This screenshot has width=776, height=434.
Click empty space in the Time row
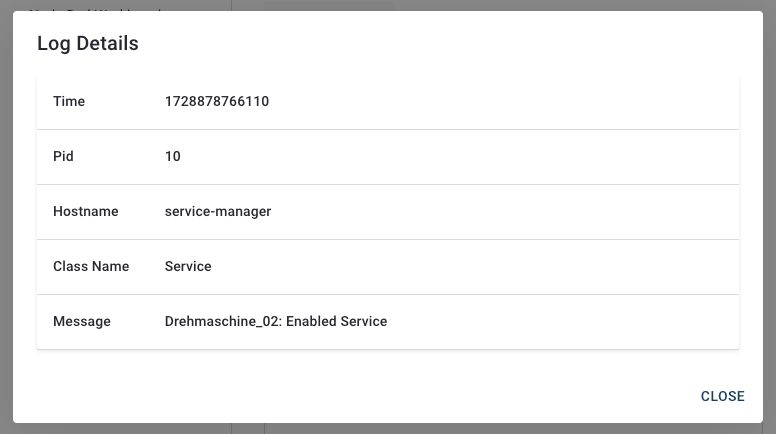point(500,102)
